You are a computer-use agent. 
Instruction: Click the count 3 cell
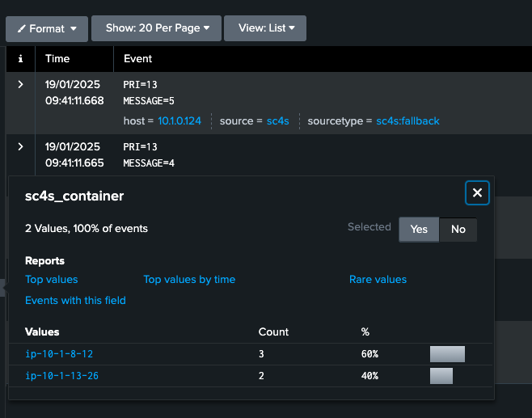pos(261,354)
